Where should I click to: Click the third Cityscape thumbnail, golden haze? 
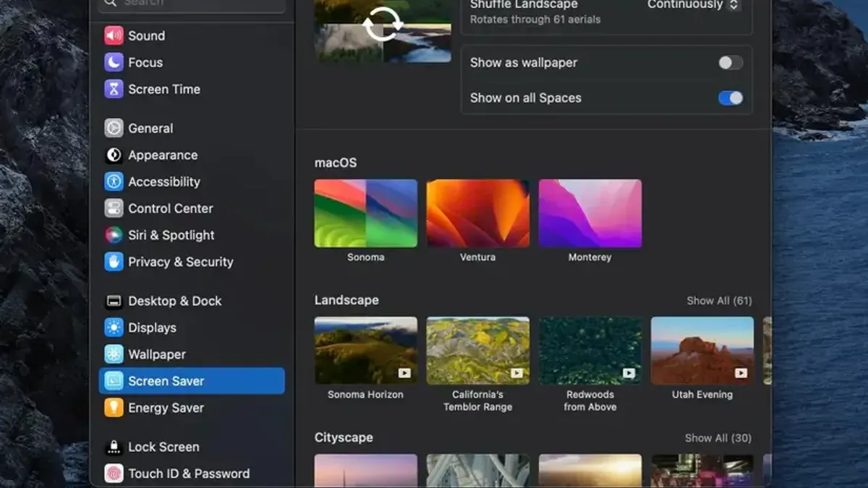590,471
